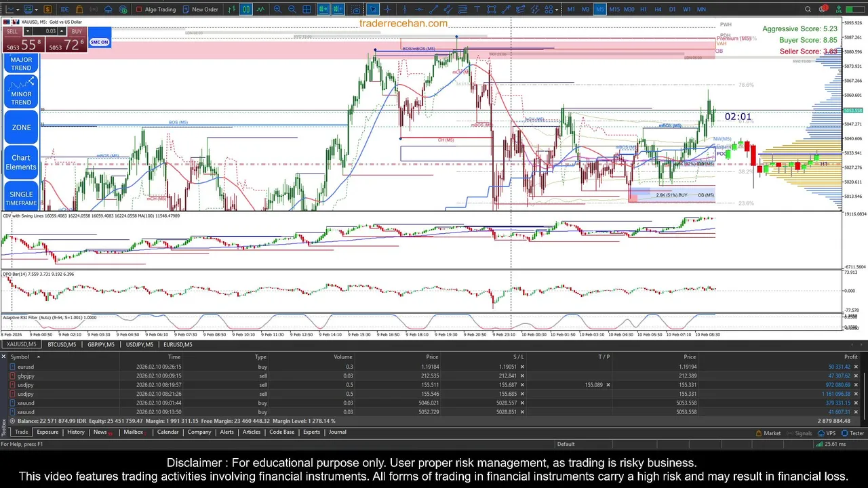Select the vertical line drawing tool
This screenshot has height=488, width=868.
tap(405, 9)
